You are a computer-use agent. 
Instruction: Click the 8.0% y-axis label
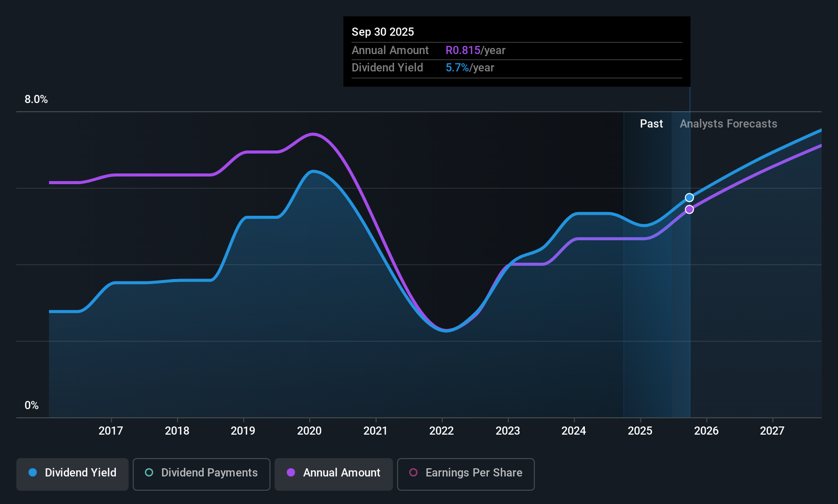tap(36, 99)
